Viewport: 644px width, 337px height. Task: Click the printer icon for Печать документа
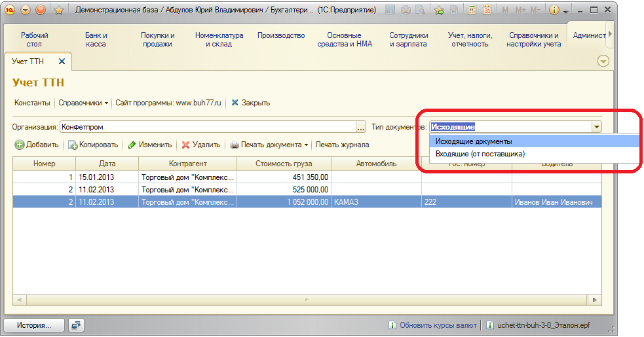(x=234, y=145)
